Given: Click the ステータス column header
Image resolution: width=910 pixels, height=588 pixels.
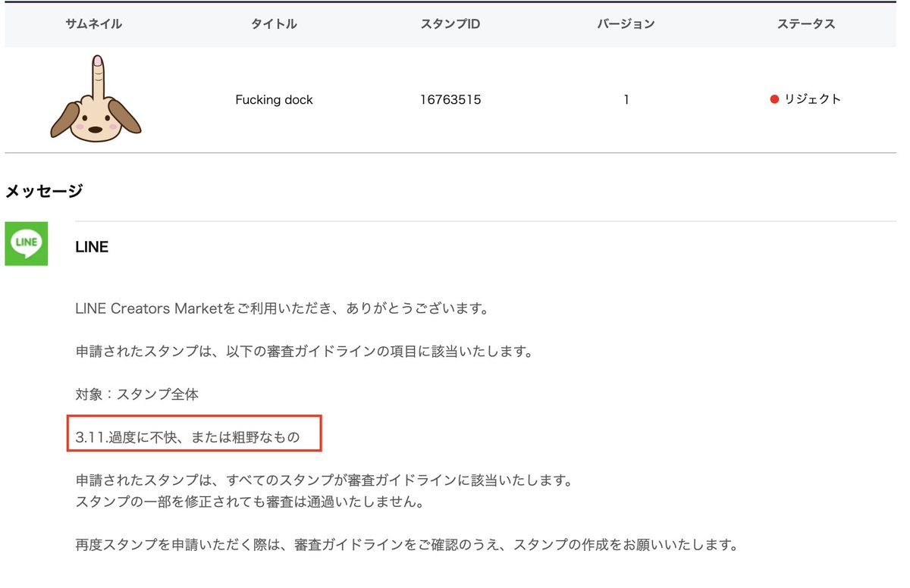Looking at the screenshot, I should 806,24.
